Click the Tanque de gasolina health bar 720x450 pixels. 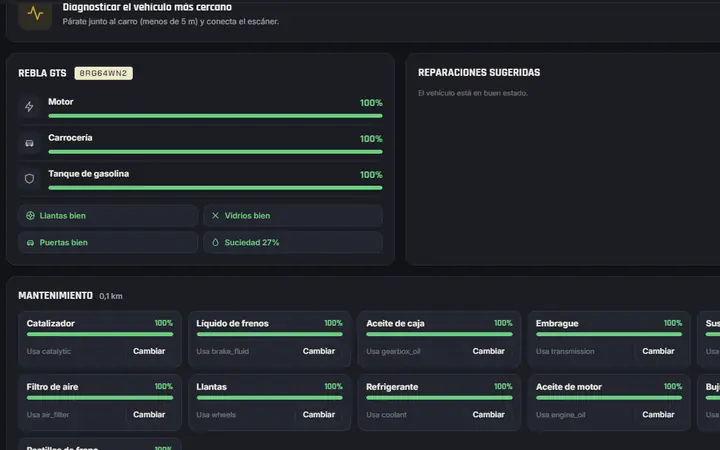point(215,187)
